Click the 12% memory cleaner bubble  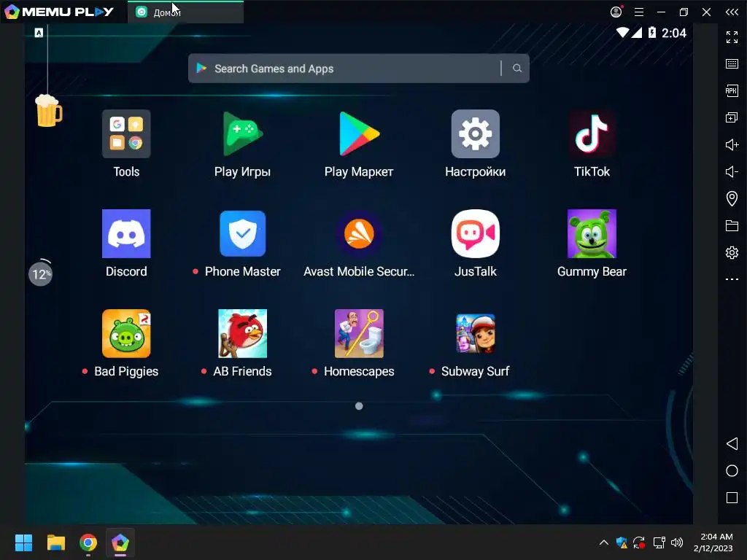(x=41, y=273)
